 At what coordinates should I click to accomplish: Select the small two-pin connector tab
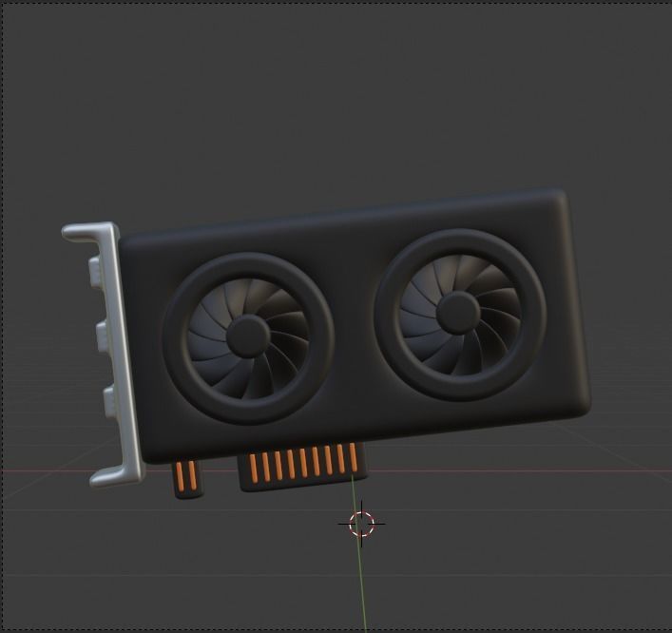click(x=187, y=479)
